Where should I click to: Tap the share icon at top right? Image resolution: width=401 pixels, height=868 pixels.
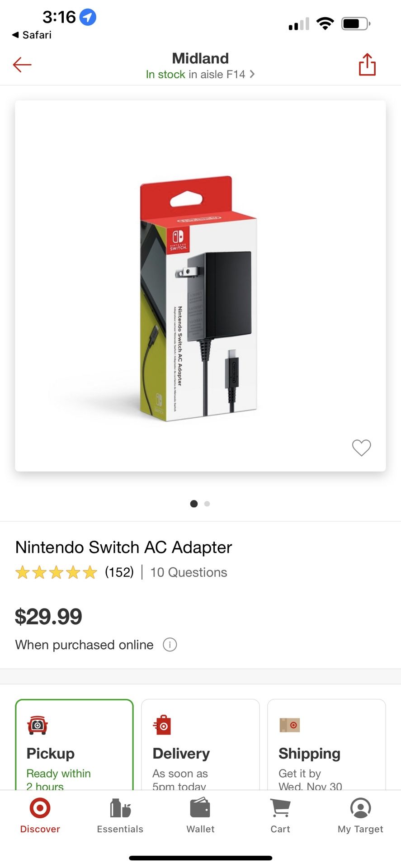pos(367,64)
